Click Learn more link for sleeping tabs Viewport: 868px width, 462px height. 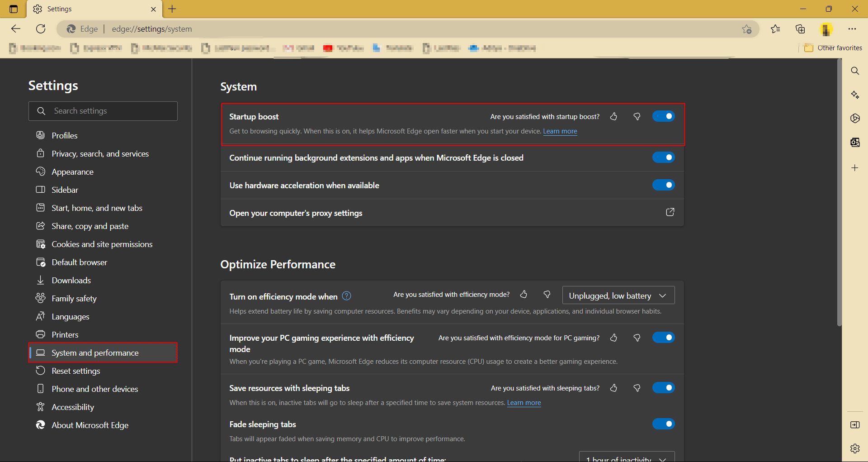pyautogui.click(x=524, y=403)
